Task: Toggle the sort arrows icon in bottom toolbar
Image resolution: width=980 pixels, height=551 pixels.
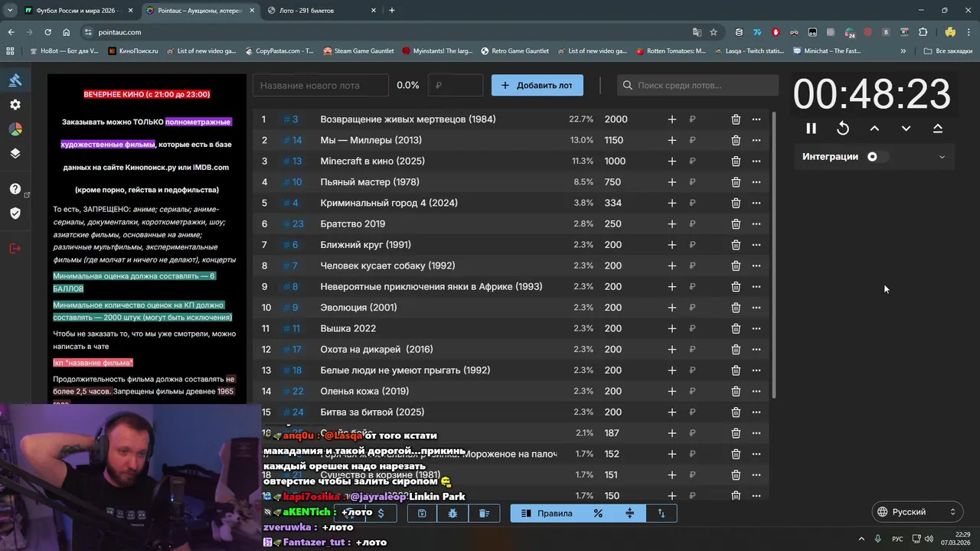Action: (x=661, y=514)
